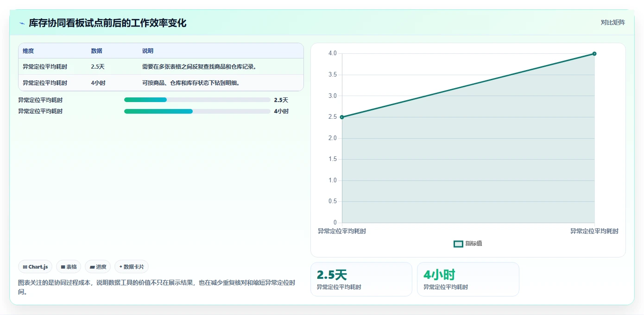This screenshot has width=644, height=315.
Task: Click the 0.5 y-axis label
Action: 333,201
